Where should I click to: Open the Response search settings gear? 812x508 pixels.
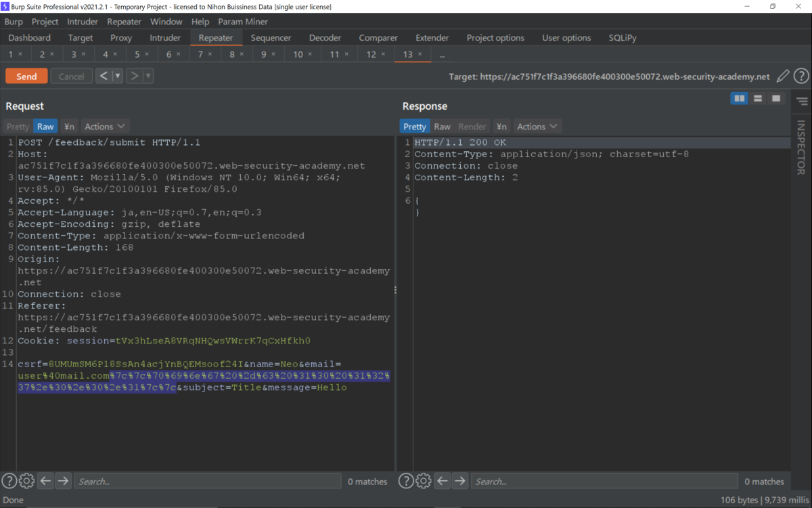(x=424, y=481)
